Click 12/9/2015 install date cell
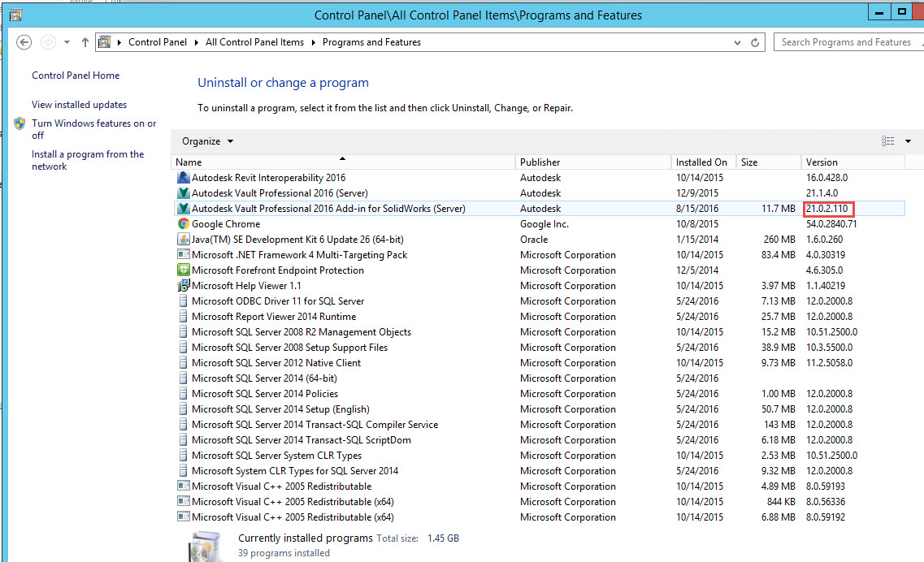 (x=697, y=192)
